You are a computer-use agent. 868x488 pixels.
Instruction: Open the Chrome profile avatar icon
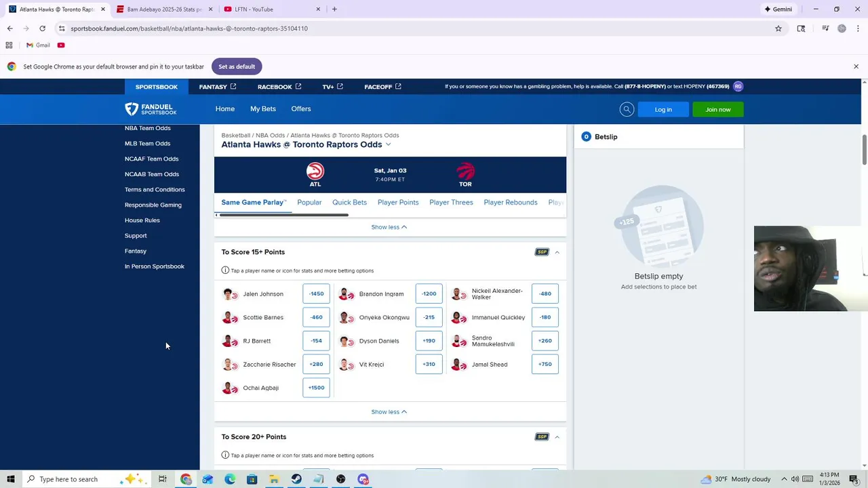[x=842, y=28]
